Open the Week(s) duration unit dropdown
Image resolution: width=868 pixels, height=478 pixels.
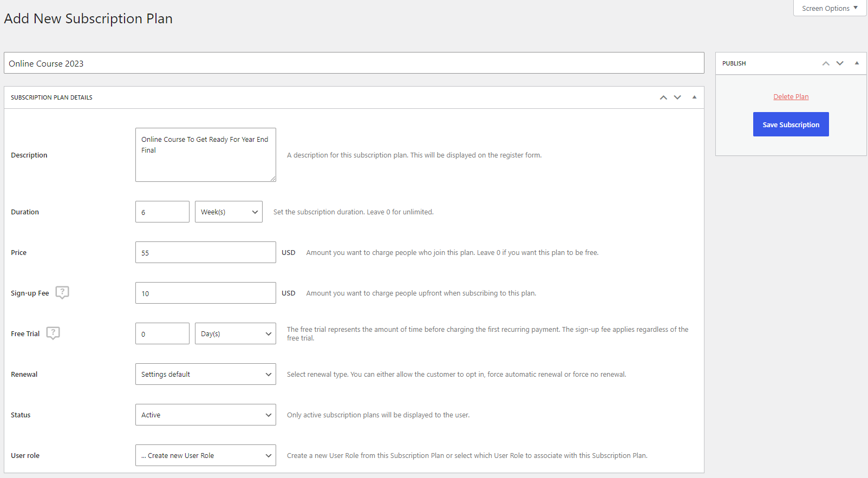pos(229,212)
